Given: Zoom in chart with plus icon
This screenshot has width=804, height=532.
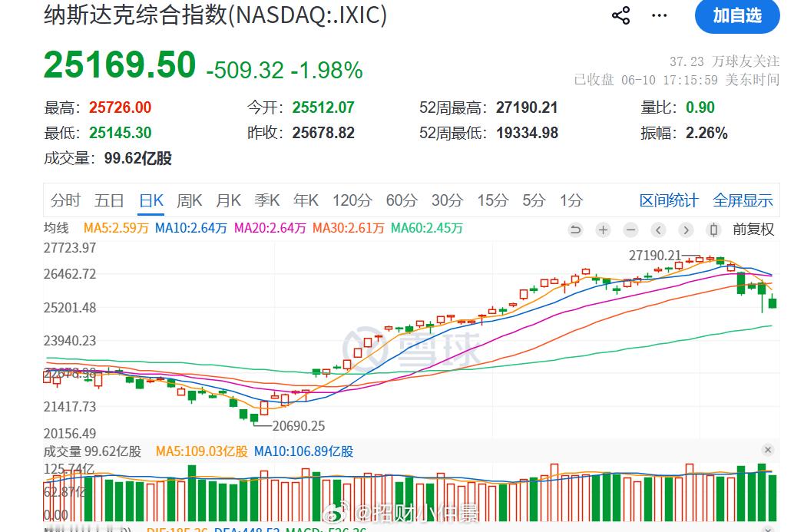Looking at the screenshot, I should click(x=604, y=230).
